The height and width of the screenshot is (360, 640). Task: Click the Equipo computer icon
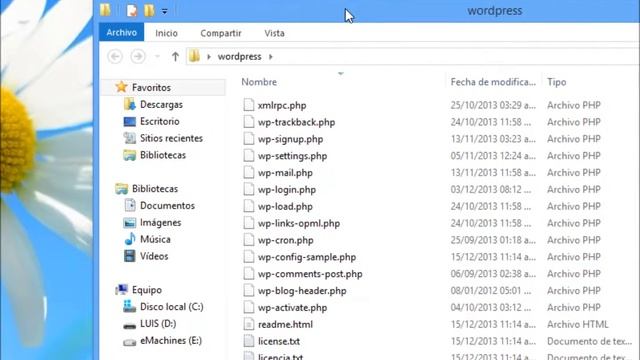point(121,289)
